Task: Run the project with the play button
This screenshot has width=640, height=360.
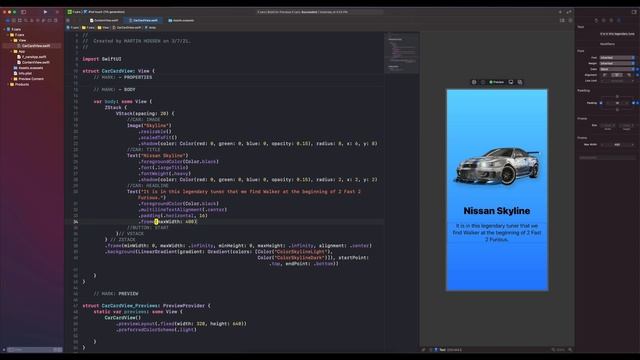Action: (x=45, y=12)
